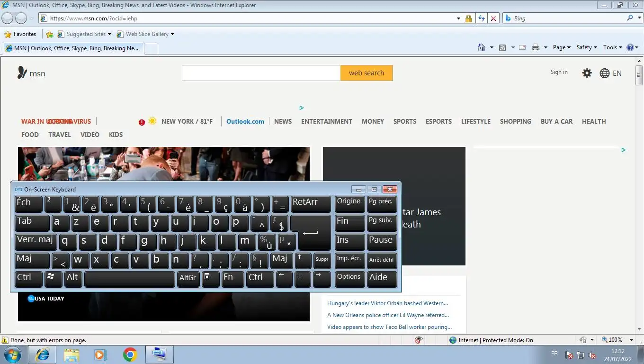Click the muted volume tray icon
The width and height of the screenshot is (644, 364).
click(592, 355)
